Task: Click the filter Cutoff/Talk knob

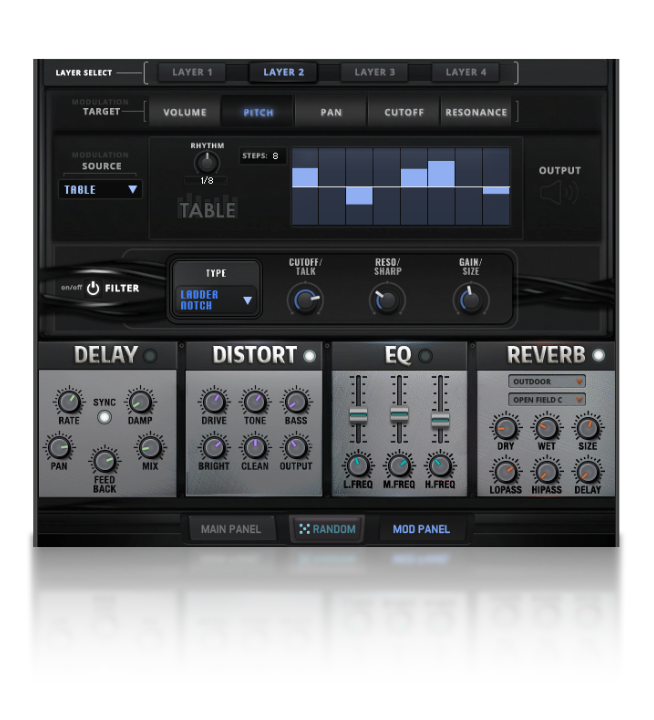Action: [x=305, y=299]
